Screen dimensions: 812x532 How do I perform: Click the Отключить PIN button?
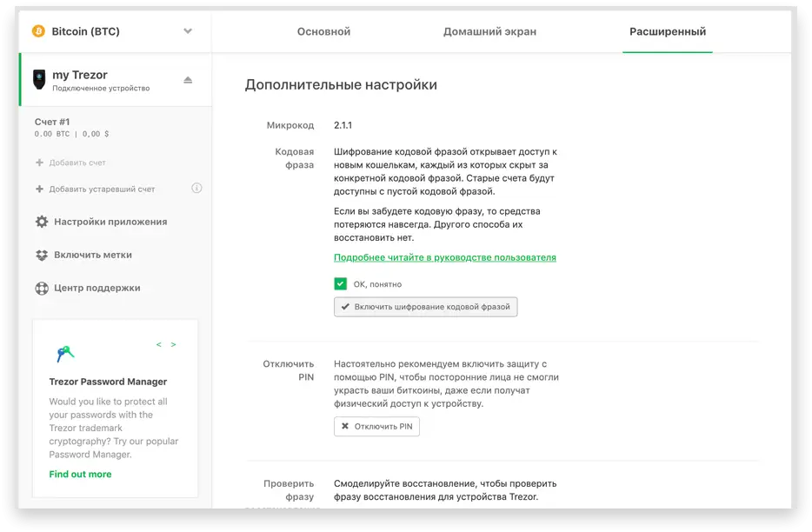point(376,426)
